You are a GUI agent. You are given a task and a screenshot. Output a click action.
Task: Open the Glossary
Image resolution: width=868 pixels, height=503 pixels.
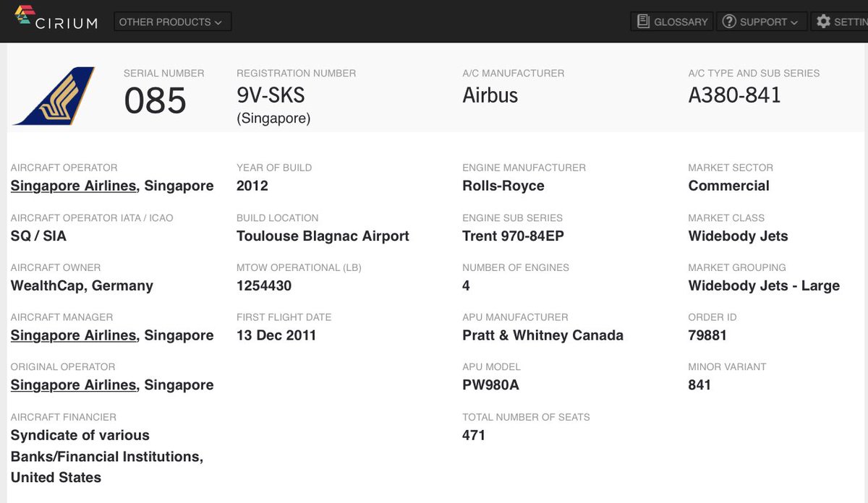(672, 22)
